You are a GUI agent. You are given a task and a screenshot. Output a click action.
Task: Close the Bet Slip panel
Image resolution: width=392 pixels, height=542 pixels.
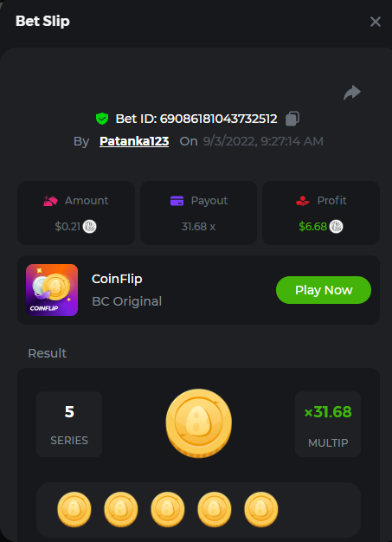[375, 22]
